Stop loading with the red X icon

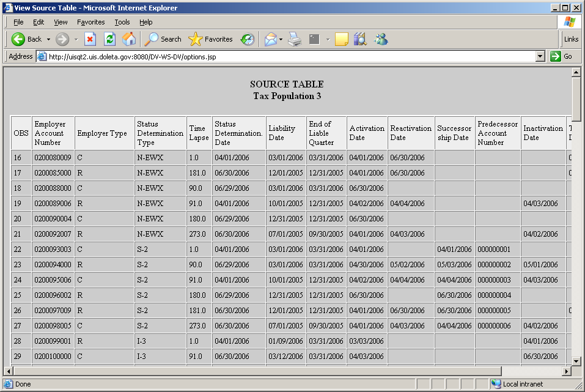pos(90,39)
